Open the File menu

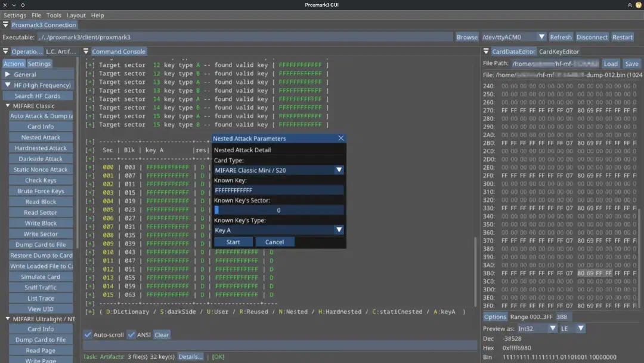pos(36,15)
